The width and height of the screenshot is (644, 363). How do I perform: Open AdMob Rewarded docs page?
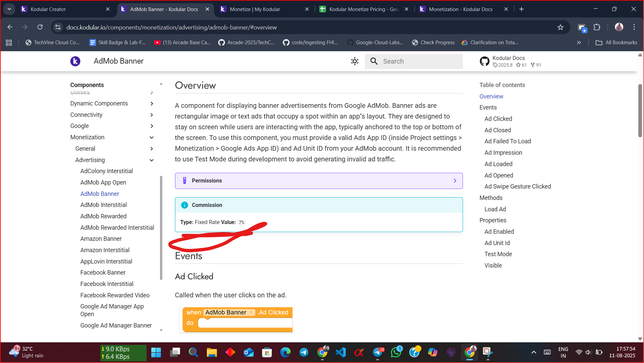click(x=103, y=216)
